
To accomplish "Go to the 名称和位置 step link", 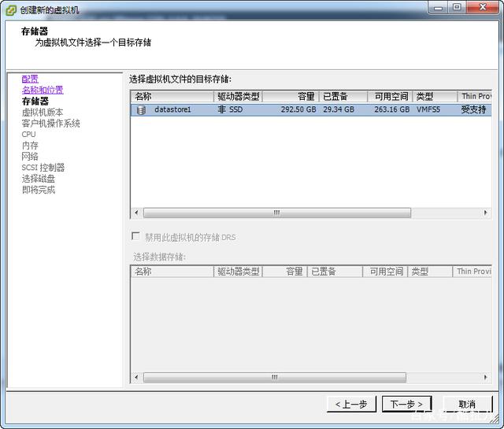I will (x=43, y=90).
